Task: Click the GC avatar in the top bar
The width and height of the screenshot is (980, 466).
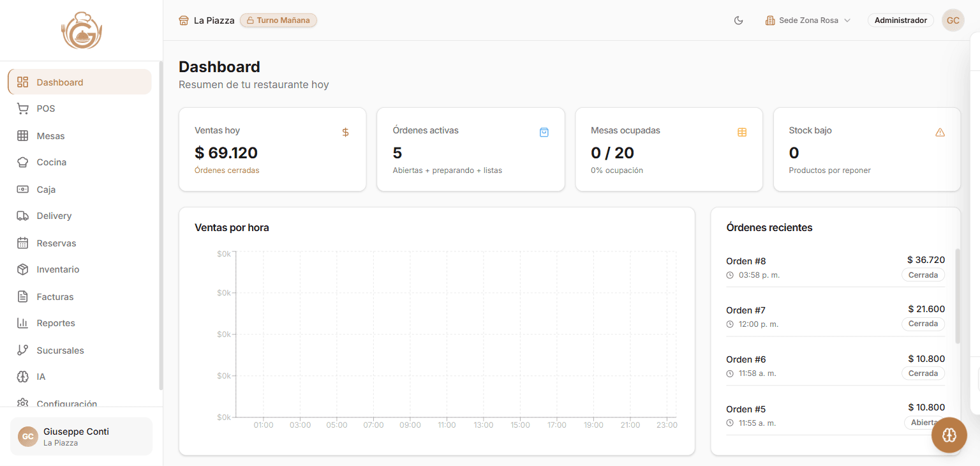Action: (953, 20)
